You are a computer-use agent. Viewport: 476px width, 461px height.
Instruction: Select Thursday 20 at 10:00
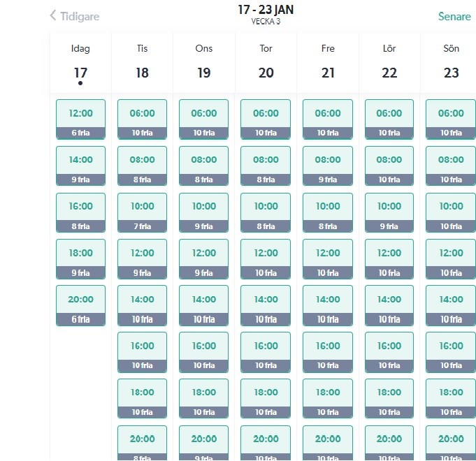click(x=266, y=212)
